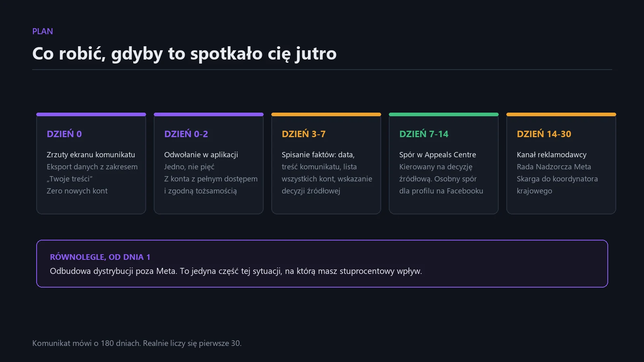Screen dimensions: 644x362
Task: Click the footer note about 180 dniach
Action: tap(137, 343)
